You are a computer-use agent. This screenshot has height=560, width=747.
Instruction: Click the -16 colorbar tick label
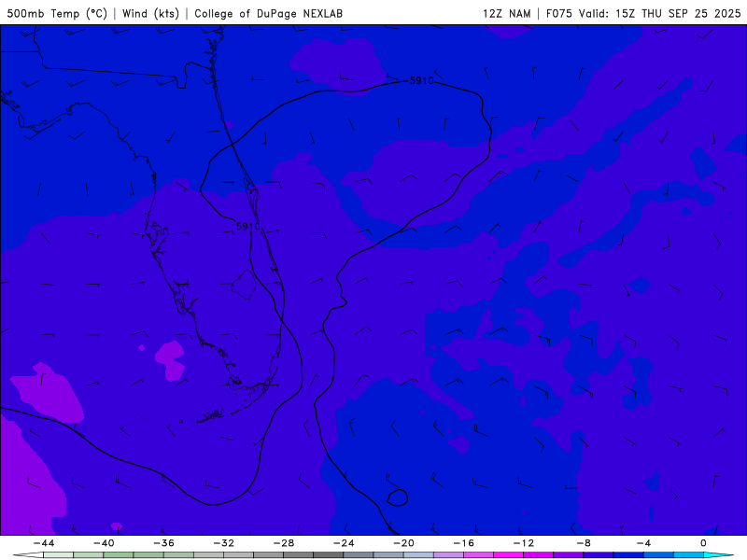point(464,543)
